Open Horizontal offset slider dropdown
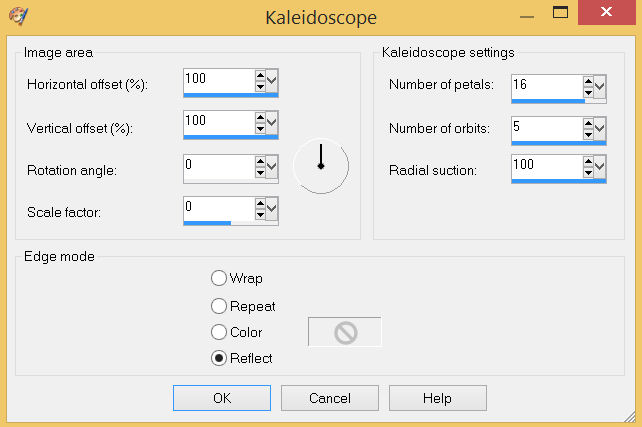 point(272,81)
